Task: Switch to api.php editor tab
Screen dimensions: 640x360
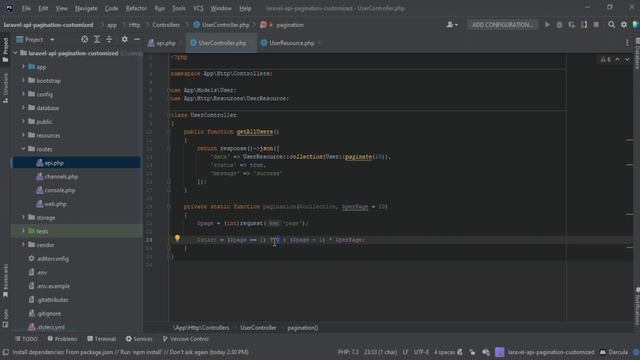Action: 162,43
